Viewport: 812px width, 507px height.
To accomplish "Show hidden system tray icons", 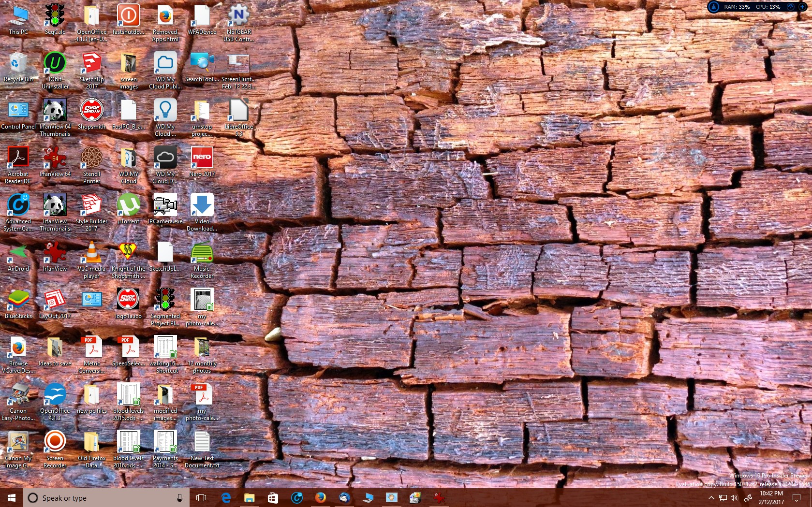I will pyautogui.click(x=711, y=498).
